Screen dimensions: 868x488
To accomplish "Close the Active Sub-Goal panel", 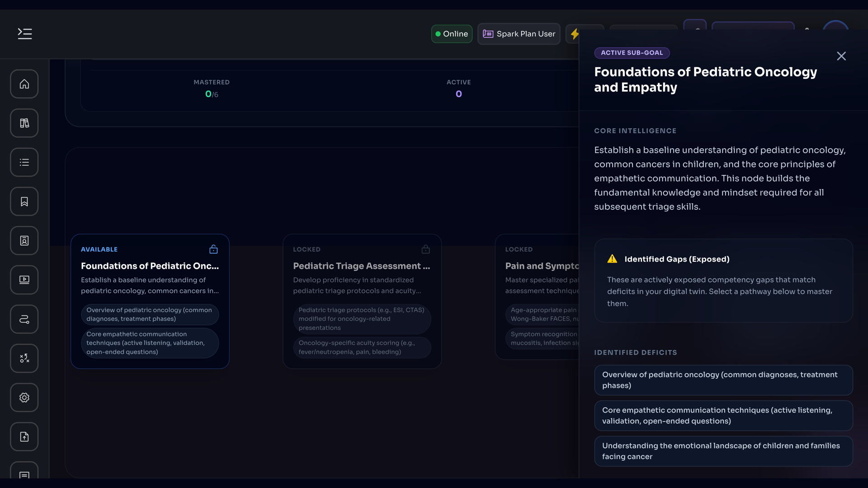I will 841,56.
